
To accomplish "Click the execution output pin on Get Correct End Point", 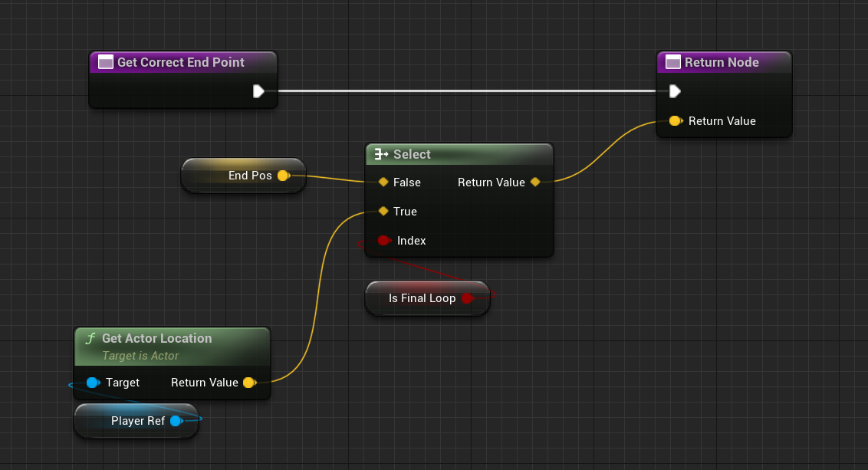I will coord(258,91).
